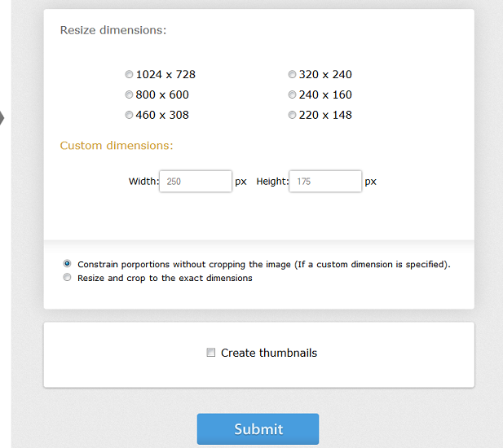
Task: Click the custom Width input field
Action: pyautogui.click(x=196, y=182)
